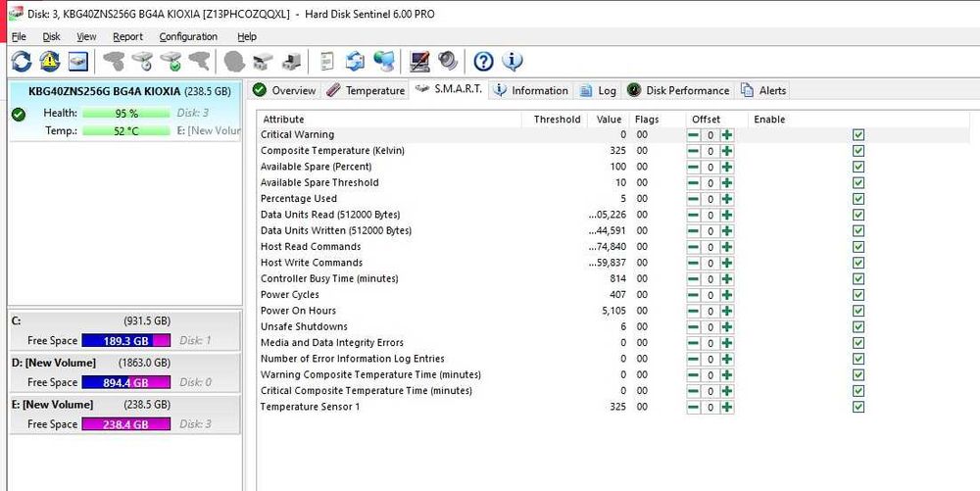Click the globe with monitor network icon

(x=384, y=61)
